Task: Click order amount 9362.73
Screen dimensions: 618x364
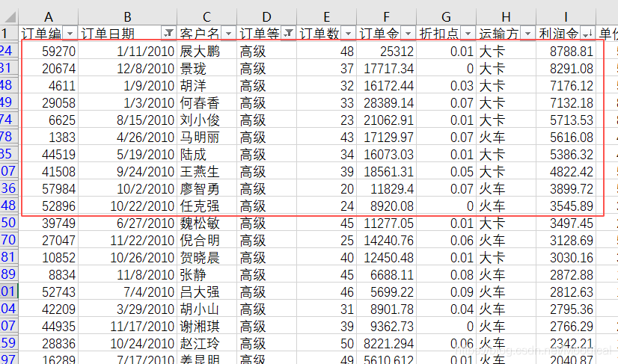Action: coord(392,327)
